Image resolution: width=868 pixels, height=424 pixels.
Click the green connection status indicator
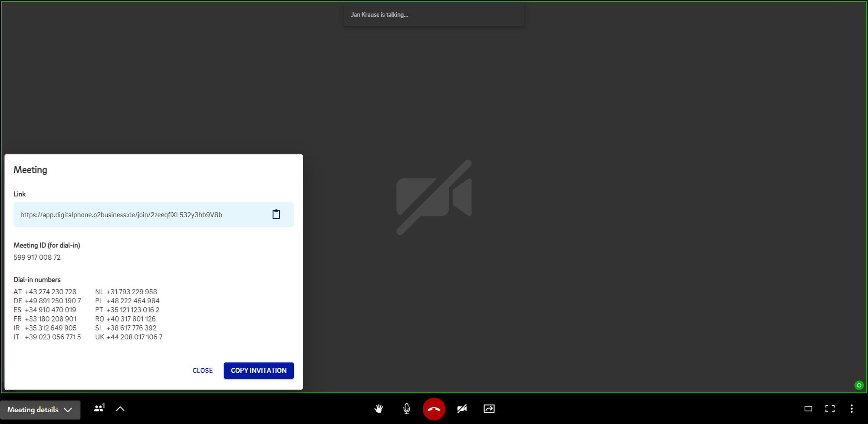(x=858, y=385)
